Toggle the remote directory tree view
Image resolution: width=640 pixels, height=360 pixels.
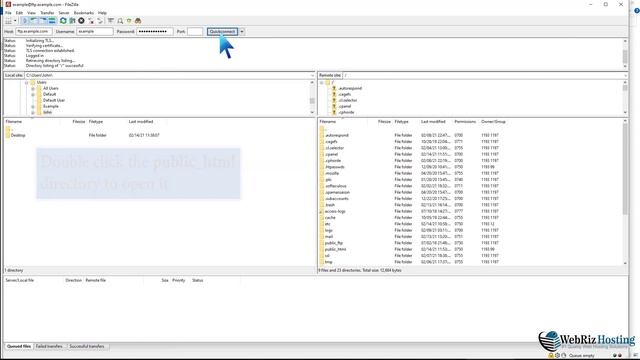[43, 21]
